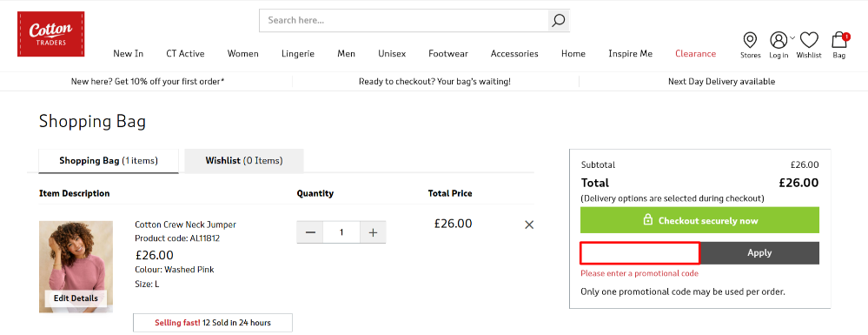Click the Subtotal label in summary
868x335 pixels.
598,164
